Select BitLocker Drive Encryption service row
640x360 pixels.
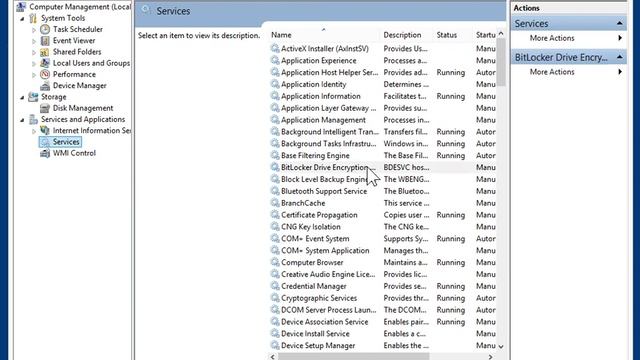[383, 167]
